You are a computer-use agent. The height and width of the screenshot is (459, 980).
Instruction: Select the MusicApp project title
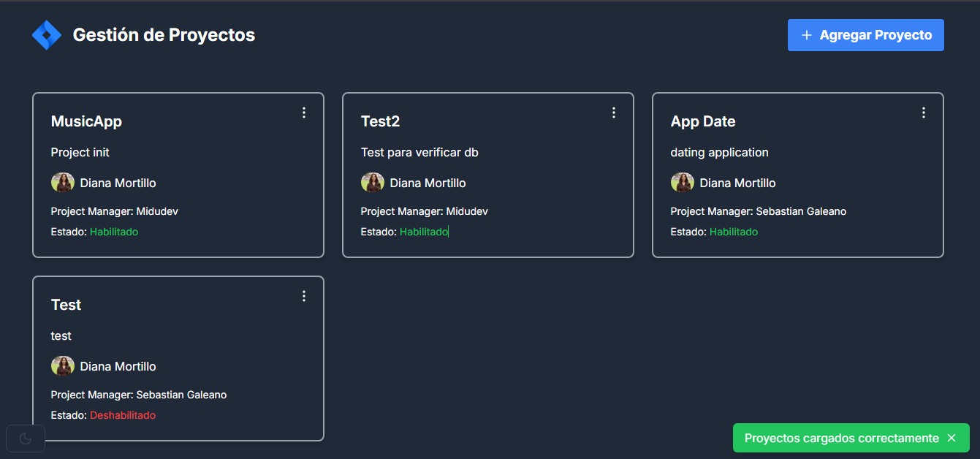pyautogui.click(x=86, y=121)
